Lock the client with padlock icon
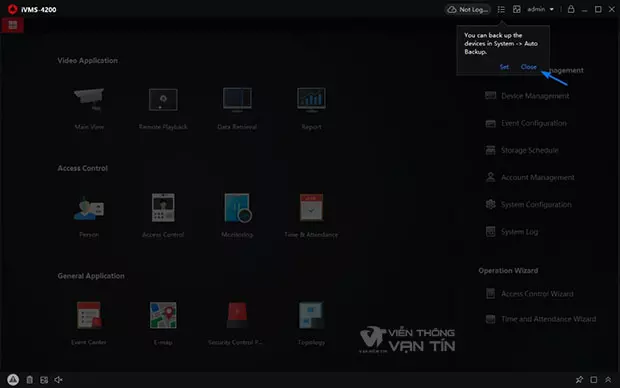The image size is (620, 388). point(571,9)
